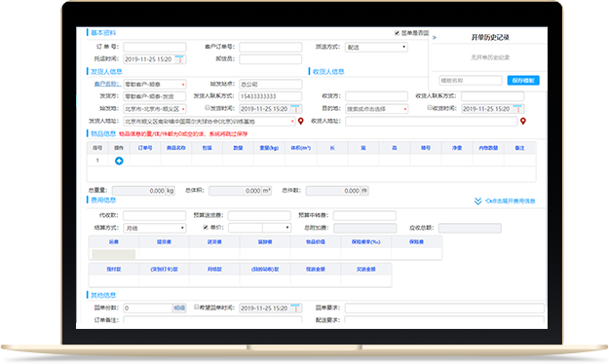Open the 客户名称 selection box

coord(155,85)
